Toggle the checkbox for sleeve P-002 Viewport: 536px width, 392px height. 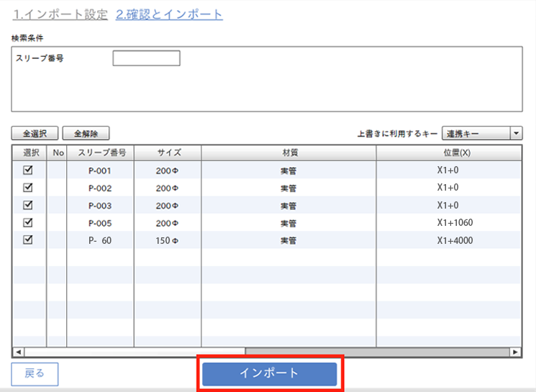(x=29, y=188)
